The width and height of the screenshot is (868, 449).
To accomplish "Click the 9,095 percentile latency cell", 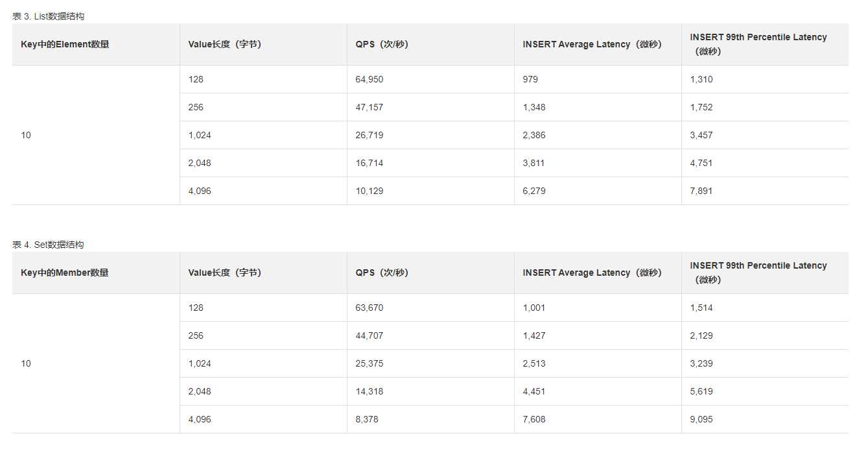I will pyautogui.click(x=701, y=419).
